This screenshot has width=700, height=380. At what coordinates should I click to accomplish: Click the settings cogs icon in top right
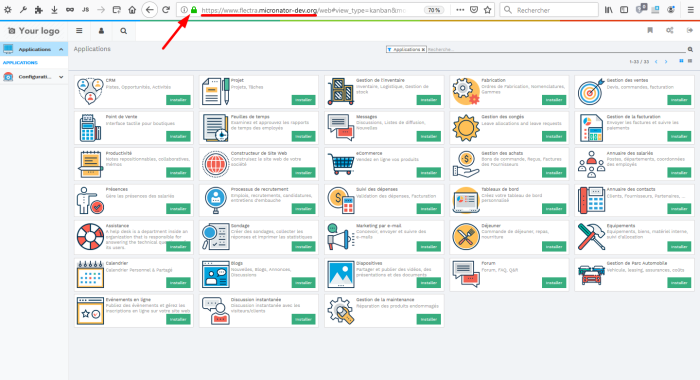tap(670, 30)
